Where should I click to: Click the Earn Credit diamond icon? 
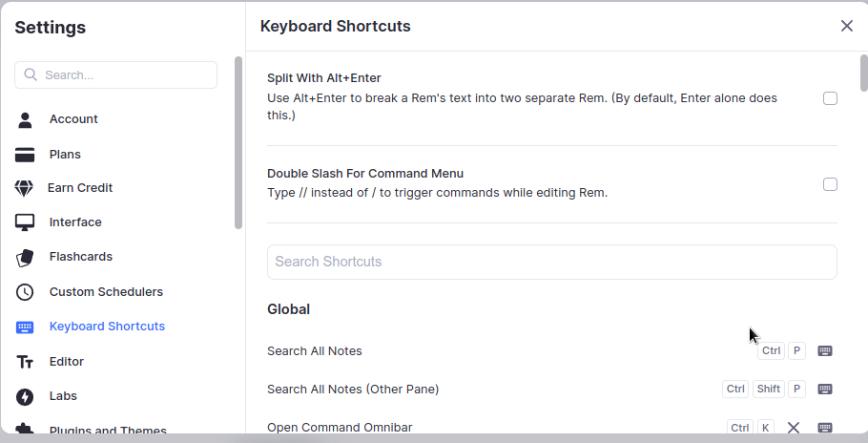tap(25, 188)
